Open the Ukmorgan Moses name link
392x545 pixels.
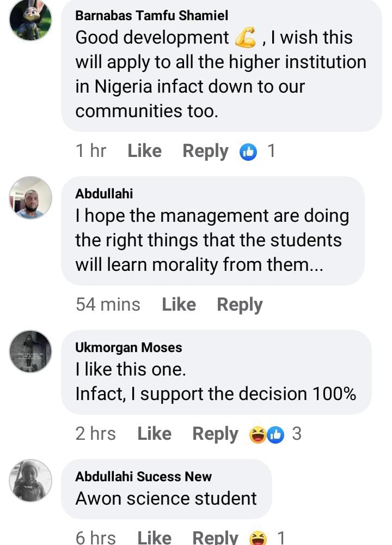coord(128,347)
